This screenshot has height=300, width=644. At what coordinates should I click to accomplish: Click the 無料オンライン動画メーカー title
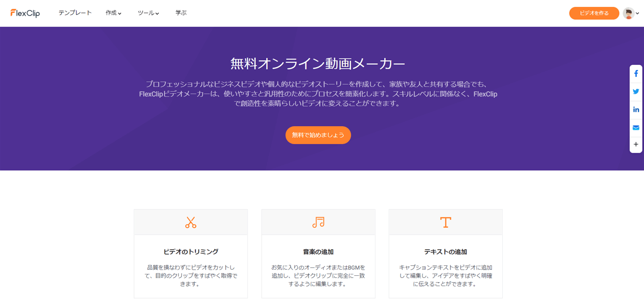[x=318, y=64]
